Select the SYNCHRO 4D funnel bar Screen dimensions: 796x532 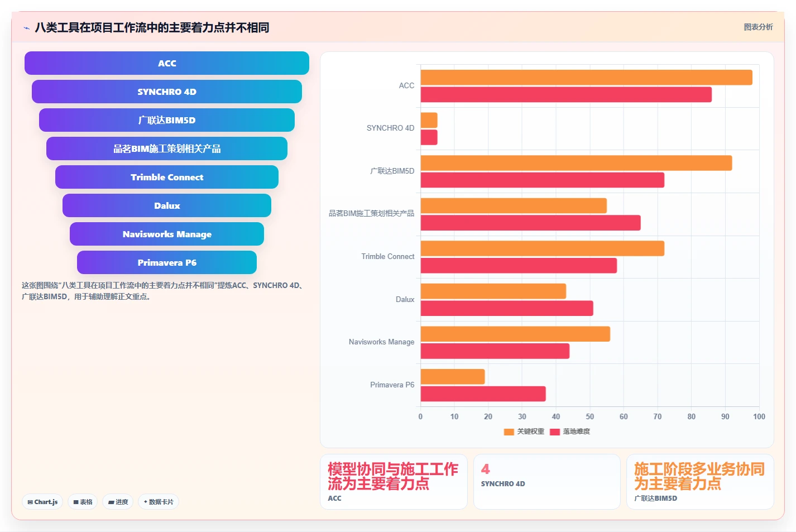coord(167,92)
